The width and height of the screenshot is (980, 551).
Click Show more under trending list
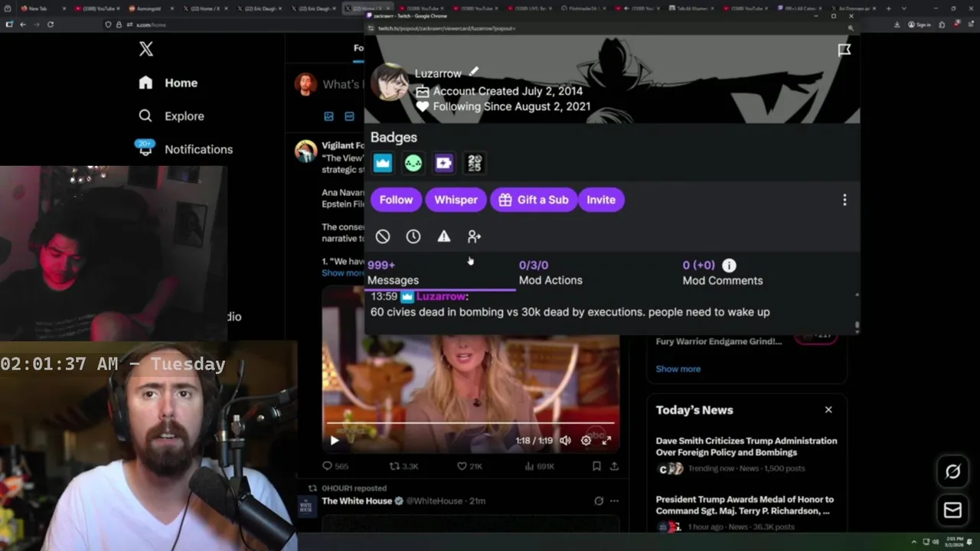[678, 369]
